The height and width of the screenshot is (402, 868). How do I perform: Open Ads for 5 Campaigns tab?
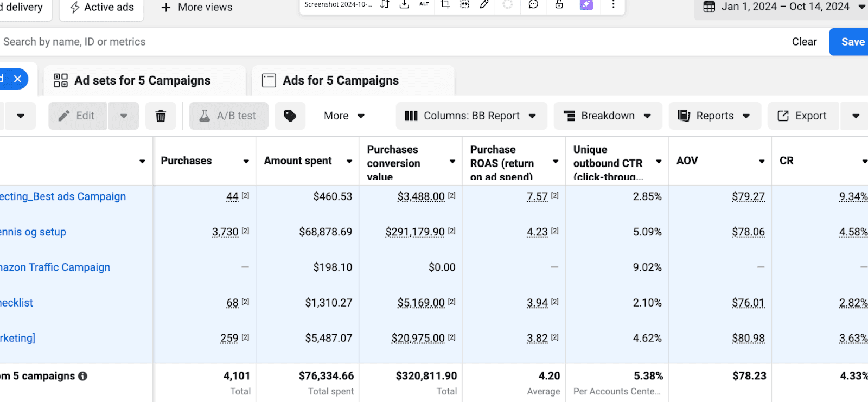tap(340, 81)
